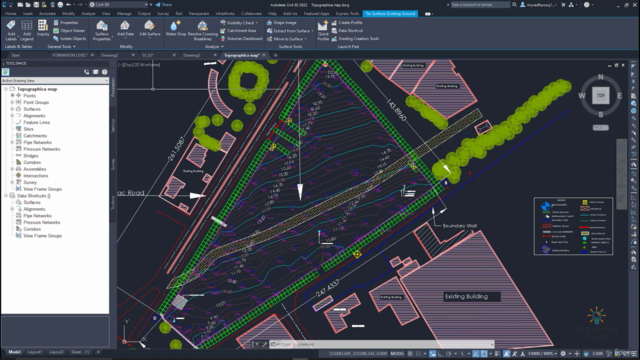The image size is (640, 360).
Task: Run the Water Drop analysis tool
Action: click(176, 29)
